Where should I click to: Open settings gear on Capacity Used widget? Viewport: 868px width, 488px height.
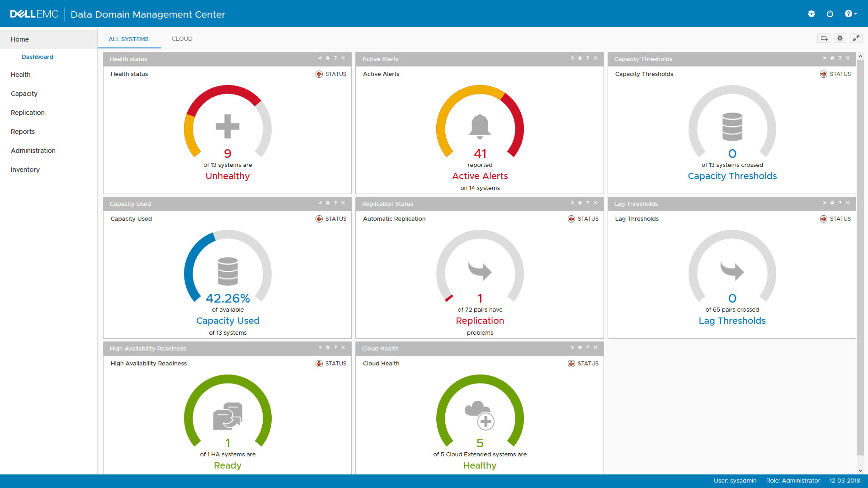327,203
